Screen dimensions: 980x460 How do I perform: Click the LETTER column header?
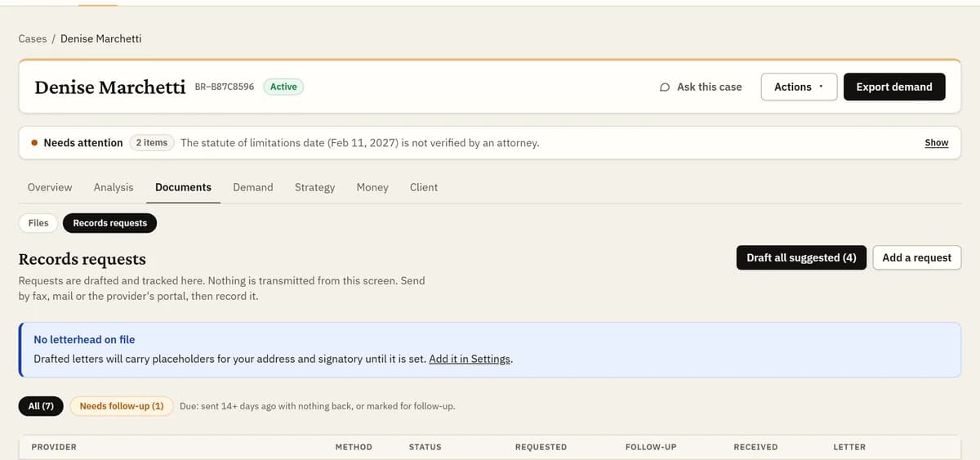[x=849, y=447]
